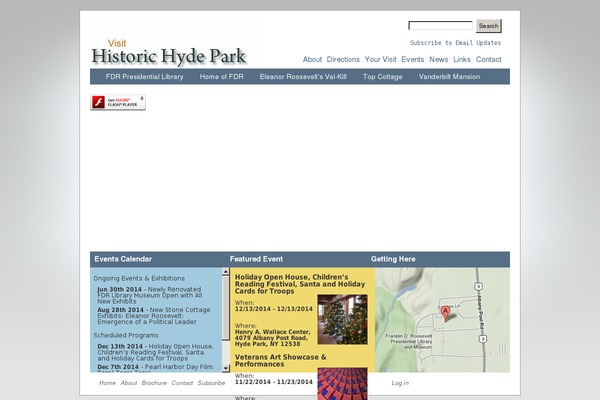Click footer Contact link
The image size is (600, 400).
coord(182,383)
